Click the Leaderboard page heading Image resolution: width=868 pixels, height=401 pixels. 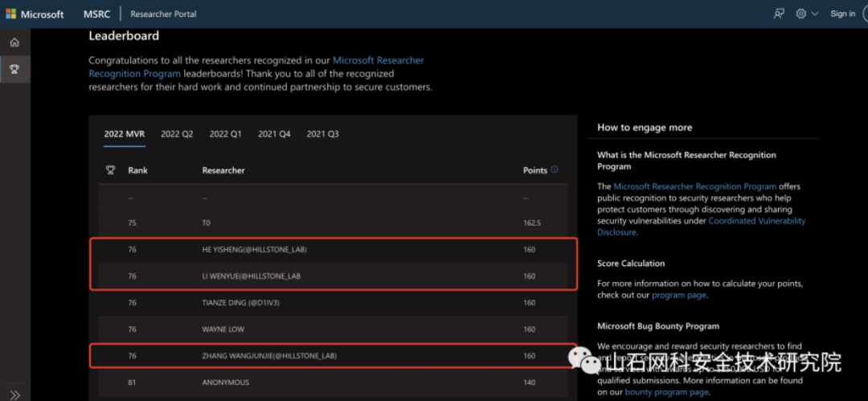click(x=124, y=36)
